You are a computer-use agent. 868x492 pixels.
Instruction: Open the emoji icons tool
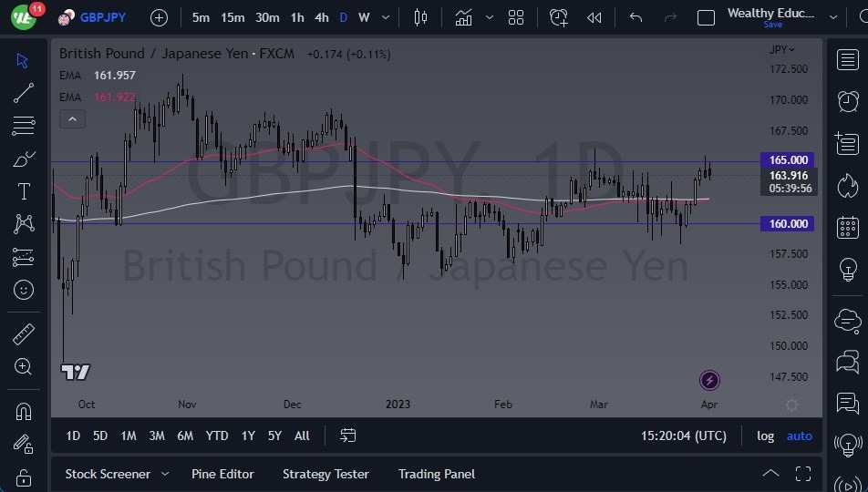click(24, 290)
